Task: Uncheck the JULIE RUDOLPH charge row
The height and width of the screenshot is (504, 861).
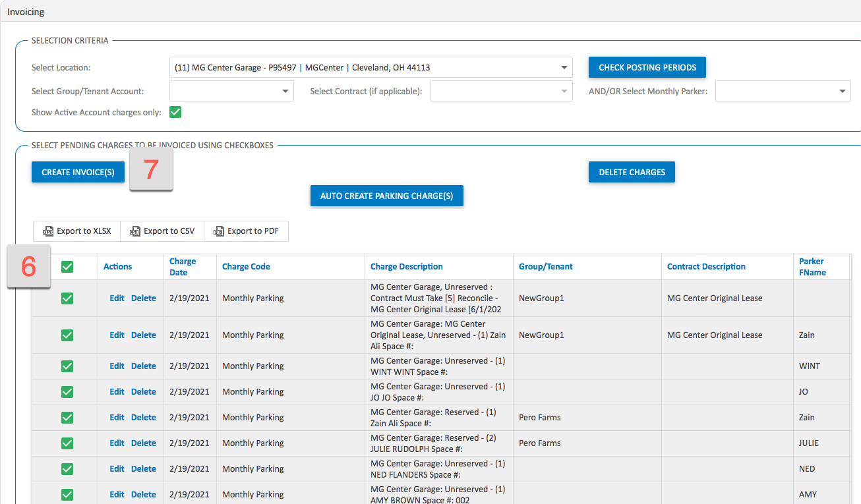Action: (67, 443)
